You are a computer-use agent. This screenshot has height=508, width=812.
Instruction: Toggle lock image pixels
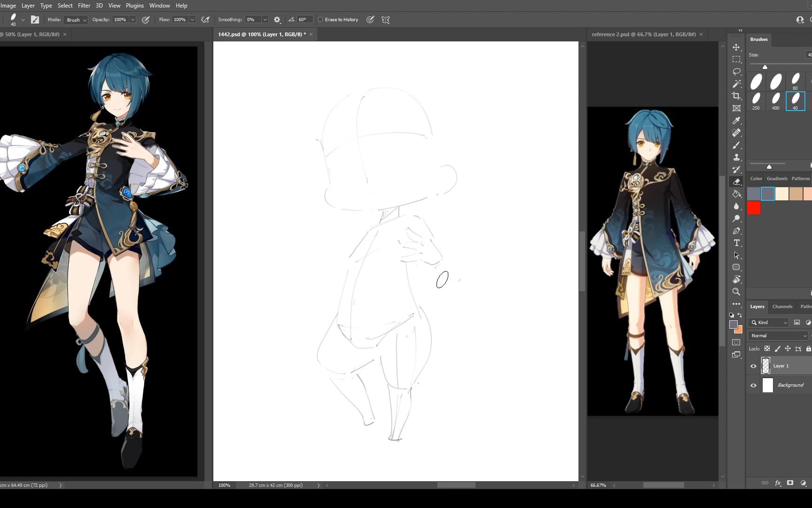pyautogui.click(x=777, y=349)
